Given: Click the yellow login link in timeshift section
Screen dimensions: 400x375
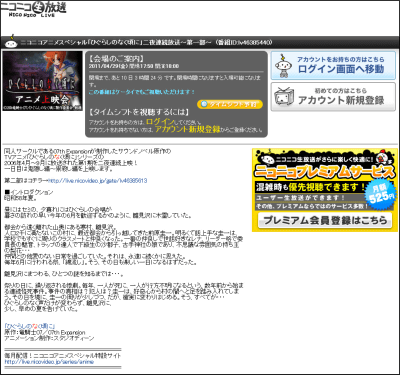Looking at the screenshot, I should (160, 122).
